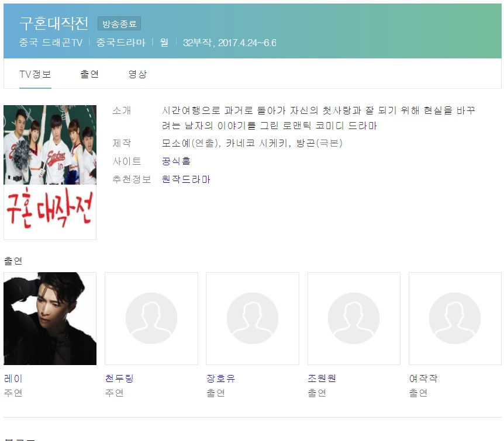The image size is (504, 441).
Task: Open the 조원원 cast name link
Action: click(x=322, y=379)
